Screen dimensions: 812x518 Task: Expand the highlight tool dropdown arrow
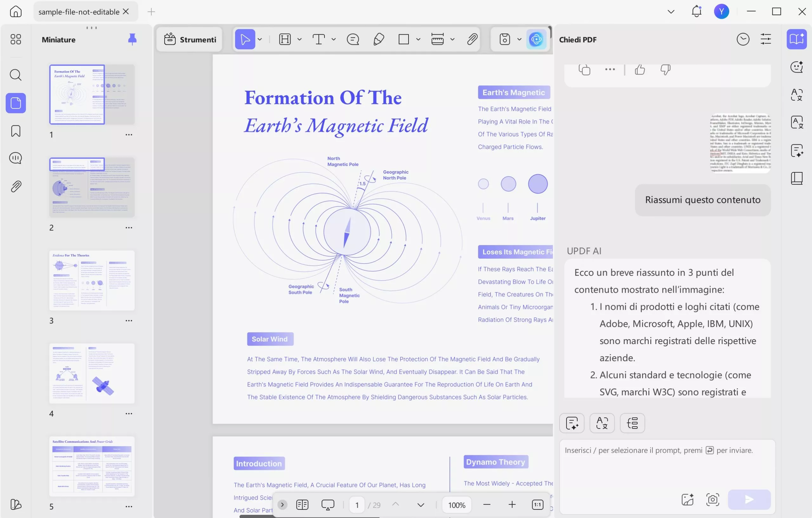pyautogui.click(x=299, y=39)
